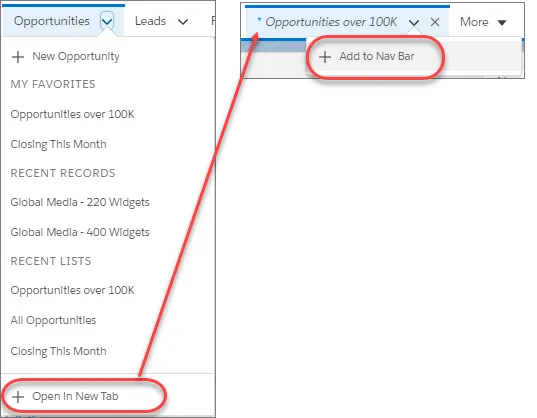This screenshot has width=537, height=418.
Task: Open Opportunities over 100K under Recent Lists
Action: pyautogui.click(x=72, y=290)
